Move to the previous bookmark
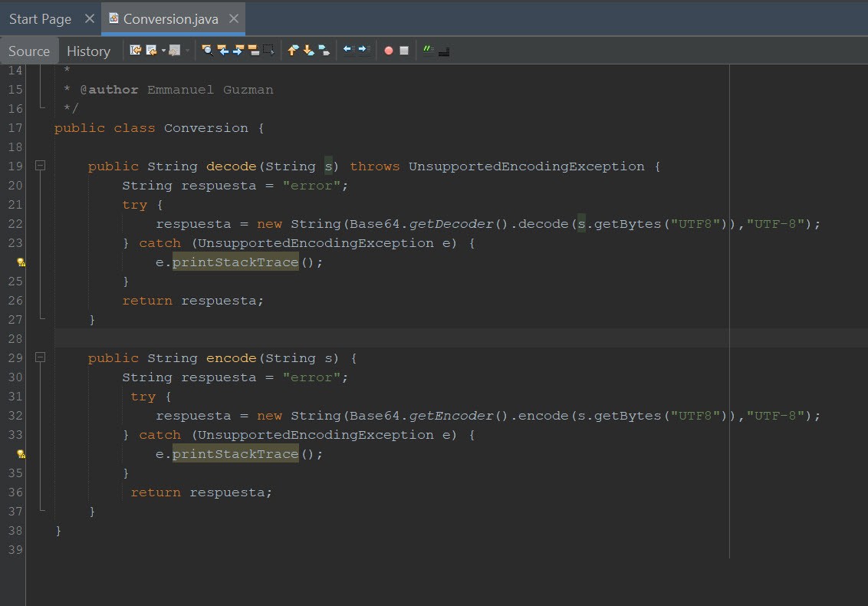This screenshot has height=606, width=868. pos(292,49)
